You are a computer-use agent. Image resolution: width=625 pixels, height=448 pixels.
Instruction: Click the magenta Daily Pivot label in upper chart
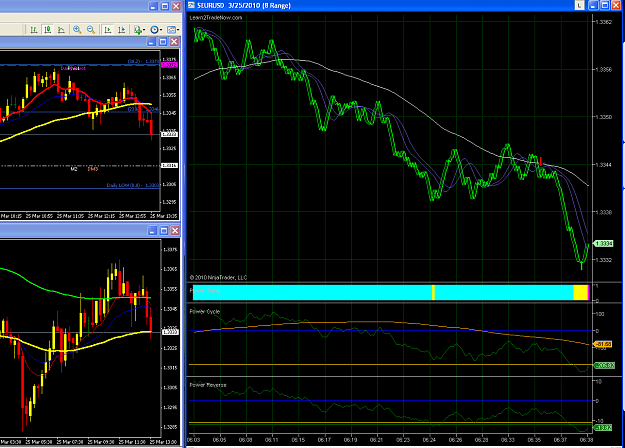(x=73, y=68)
